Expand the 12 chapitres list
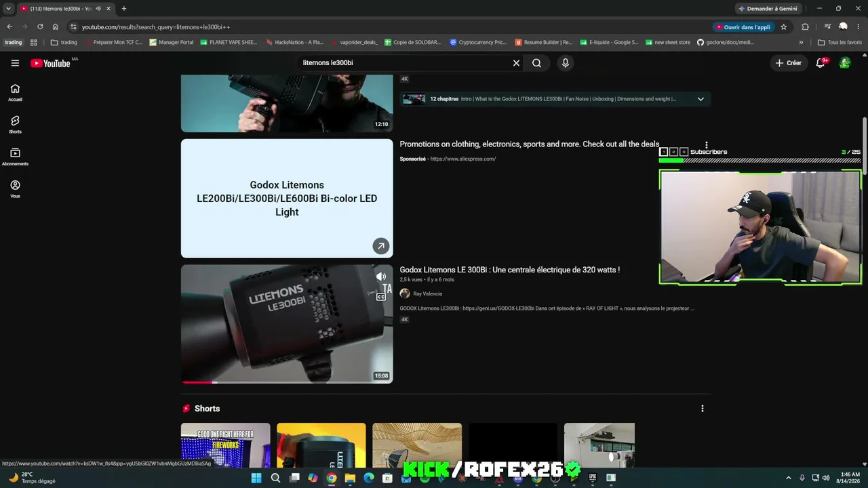 701,99
